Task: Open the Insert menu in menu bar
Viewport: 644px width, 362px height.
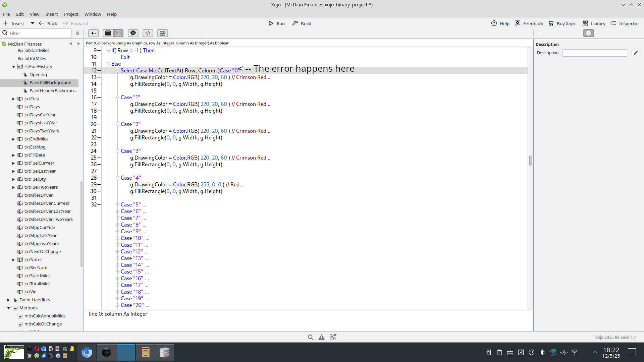Action: click(51, 14)
